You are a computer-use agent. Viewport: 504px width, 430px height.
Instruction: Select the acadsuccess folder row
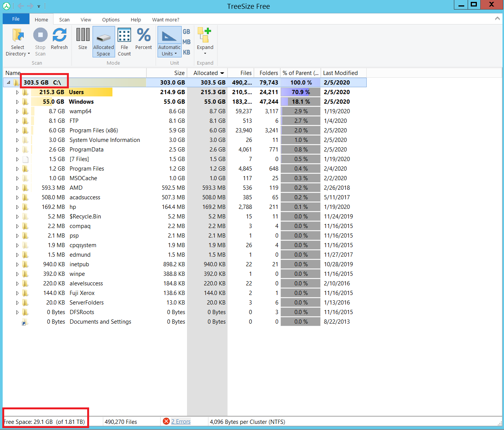pyautogui.click(x=185, y=197)
